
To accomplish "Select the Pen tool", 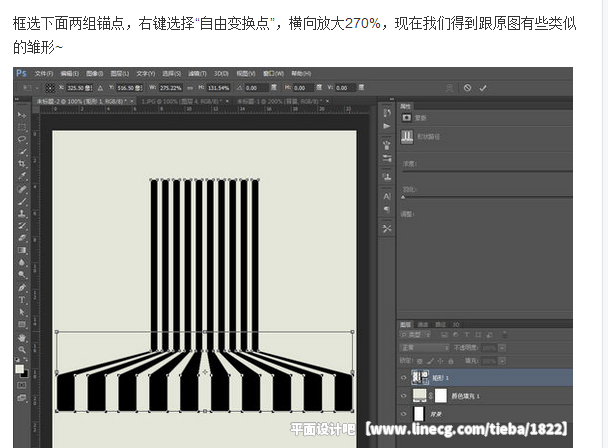I will coord(22,287).
